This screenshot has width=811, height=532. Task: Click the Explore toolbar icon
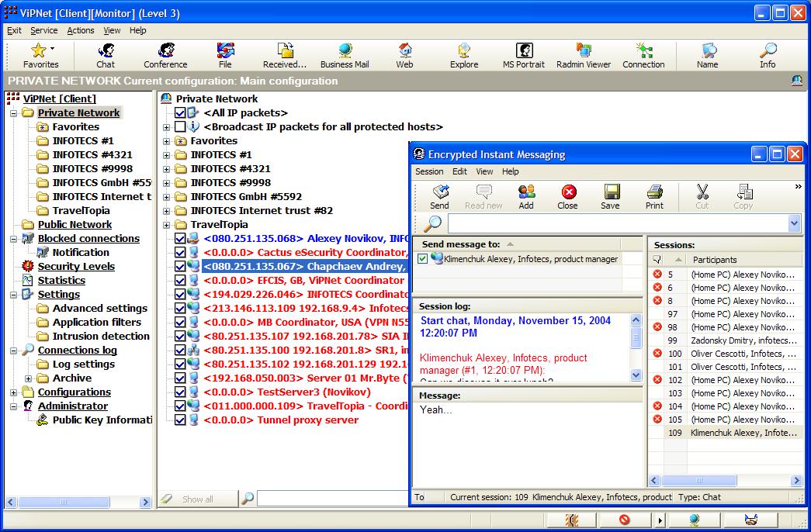464,50
